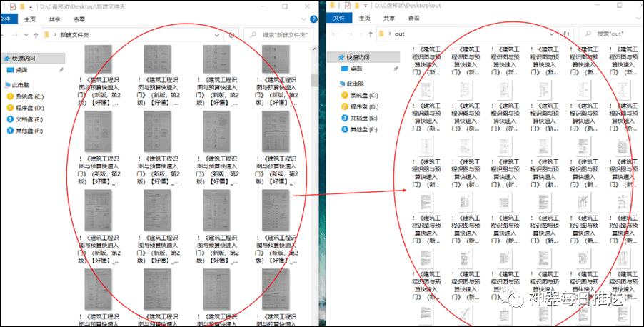Screen dimensions: 644x327
Task: Open address history dropdown in out window
Action: 552,34
